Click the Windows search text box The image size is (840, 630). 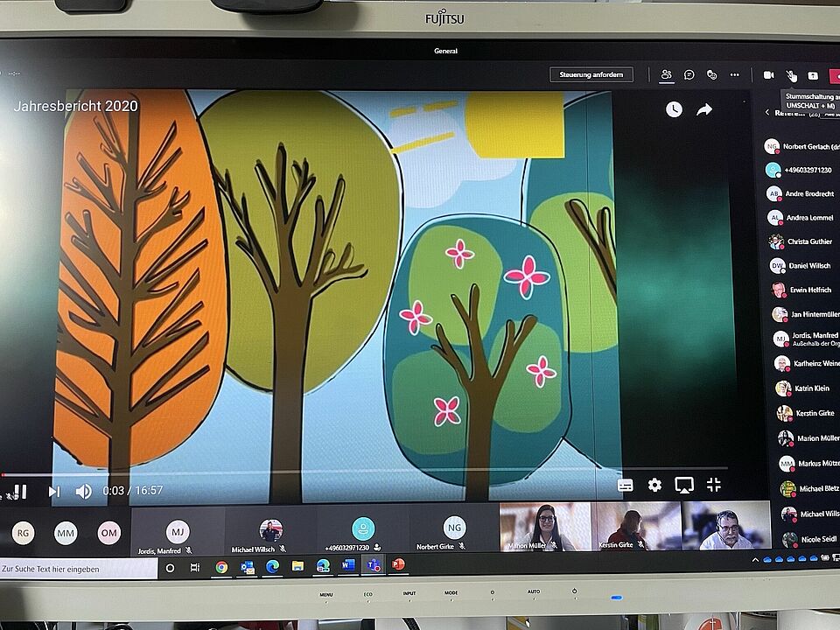coord(78,569)
